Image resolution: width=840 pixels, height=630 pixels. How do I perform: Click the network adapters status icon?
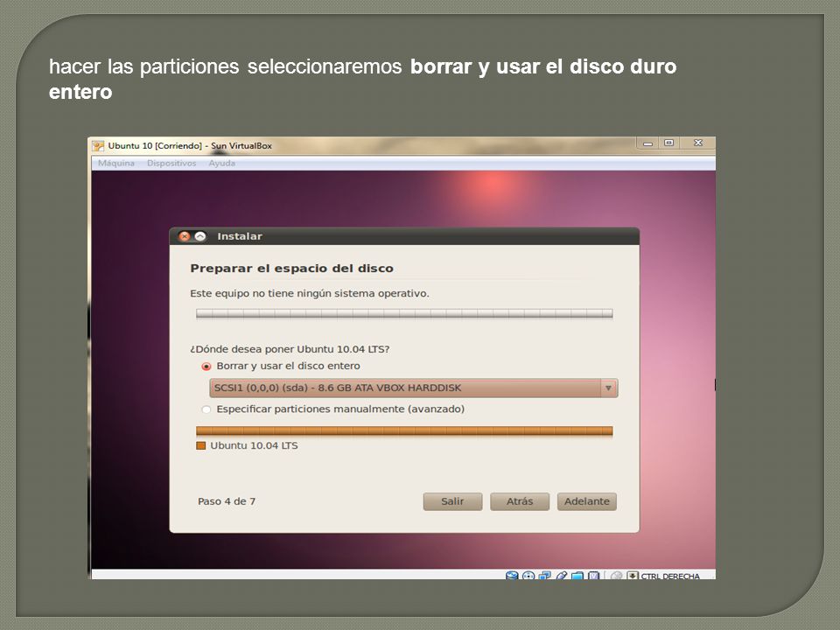click(545, 576)
